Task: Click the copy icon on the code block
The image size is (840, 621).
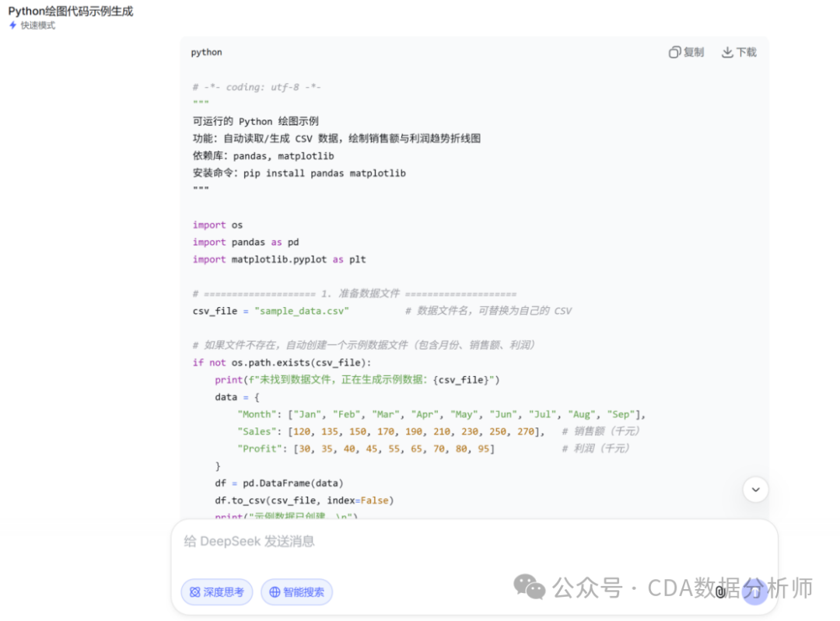Action: tap(674, 52)
